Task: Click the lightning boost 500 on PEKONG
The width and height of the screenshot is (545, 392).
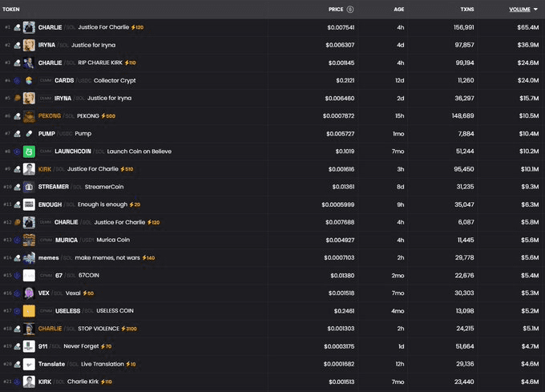Action: 106,116
